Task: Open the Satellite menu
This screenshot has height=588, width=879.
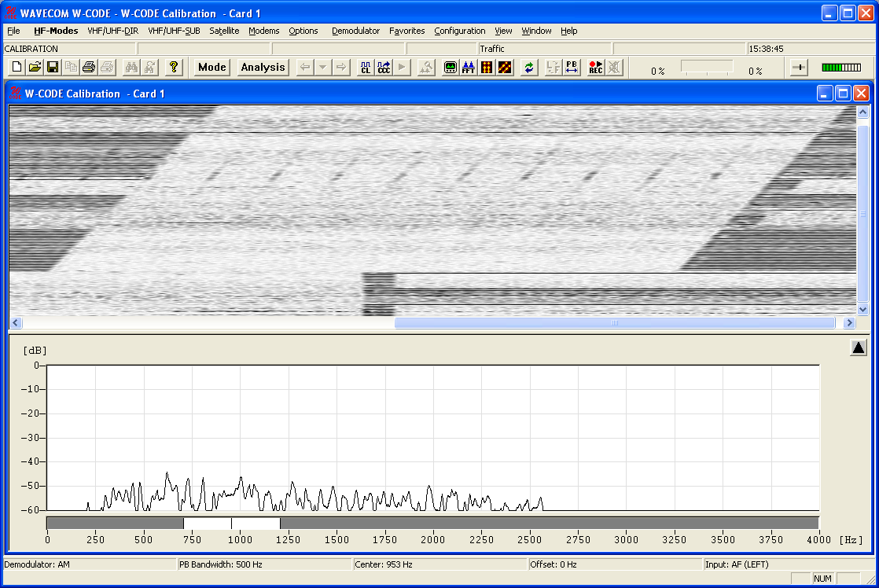Action: (224, 31)
